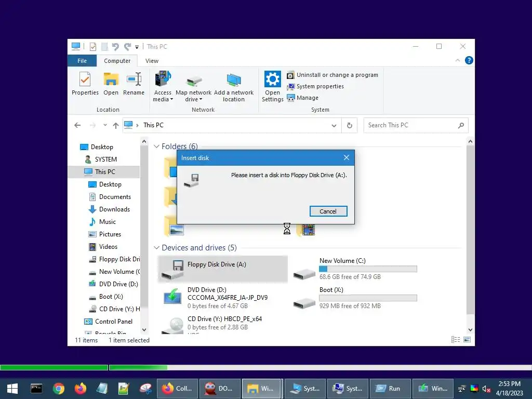Image resolution: width=532 pixels, height=399 pixels.
Task: Click the Undo icon in title bar
Action: [115, 46]
